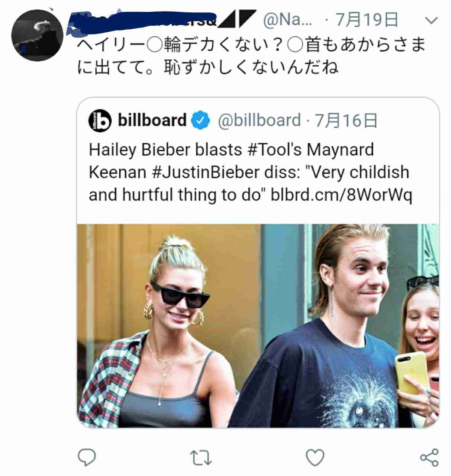451x476 pixels.
Task: Click the blue verified badge next to billboard
Action: (201, 120)
